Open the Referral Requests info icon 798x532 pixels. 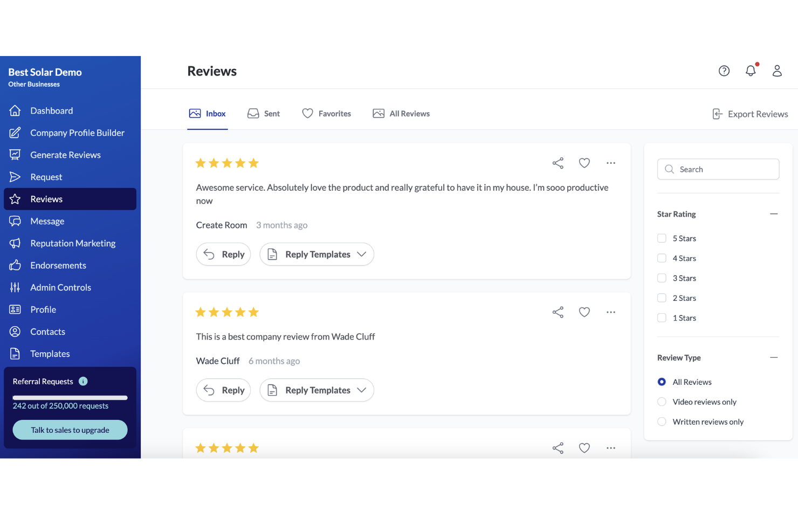[83, 381]
